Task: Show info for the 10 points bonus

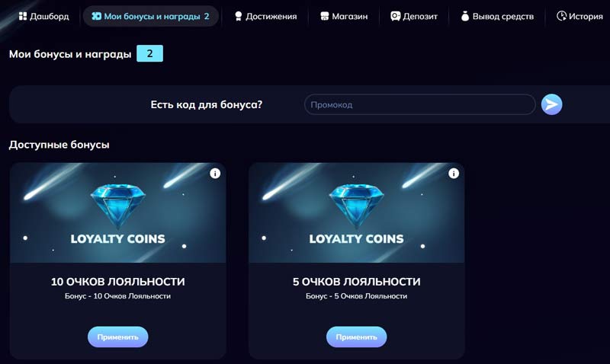Action: (x=215, y=174)
